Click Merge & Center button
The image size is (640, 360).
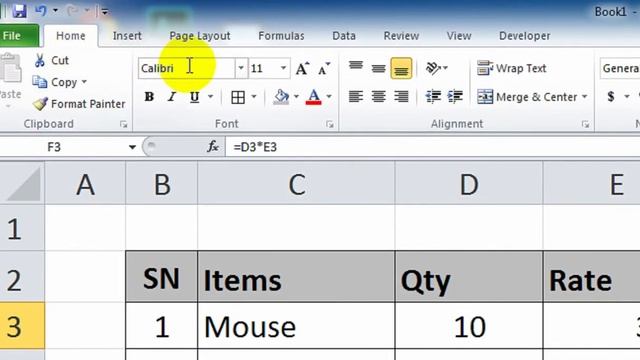pyautogui.click(x=527, y=97)
